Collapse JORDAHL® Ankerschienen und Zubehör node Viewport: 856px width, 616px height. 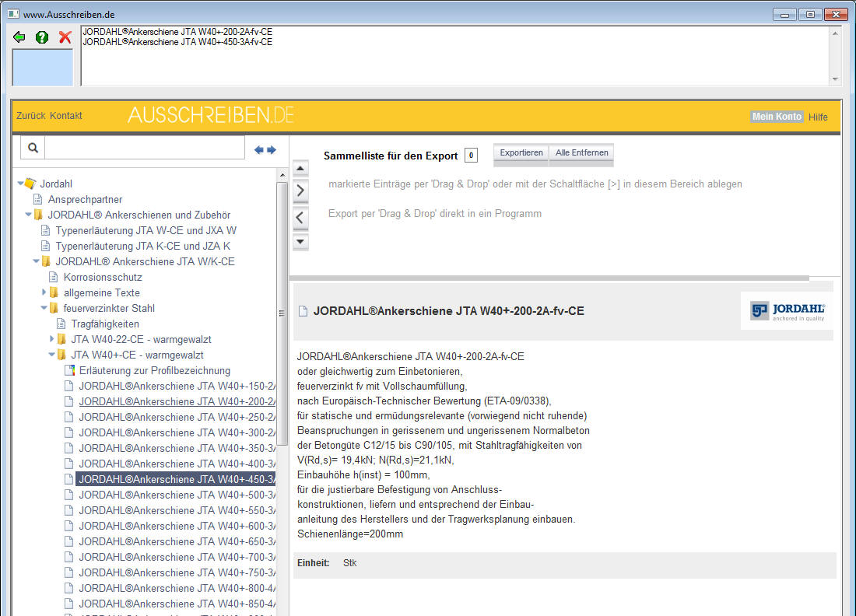pyautogui.click(x=28, y=215)
